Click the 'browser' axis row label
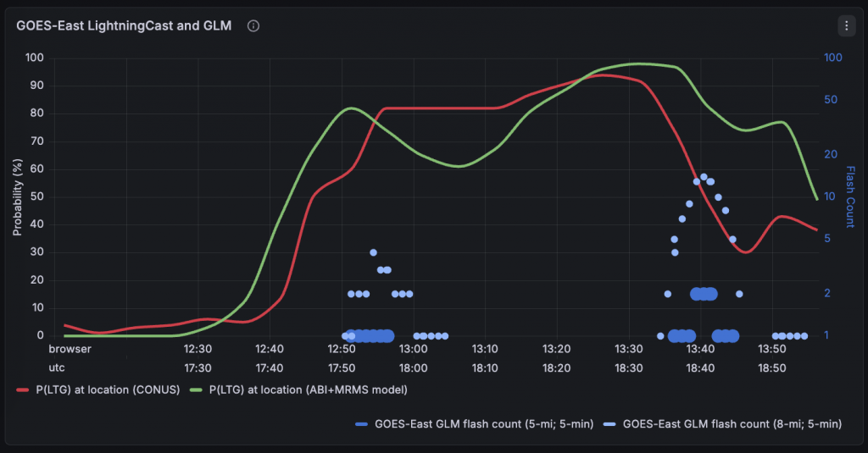Image resolution: width=868 pixels, height=453 pixels. coord(70,349)
